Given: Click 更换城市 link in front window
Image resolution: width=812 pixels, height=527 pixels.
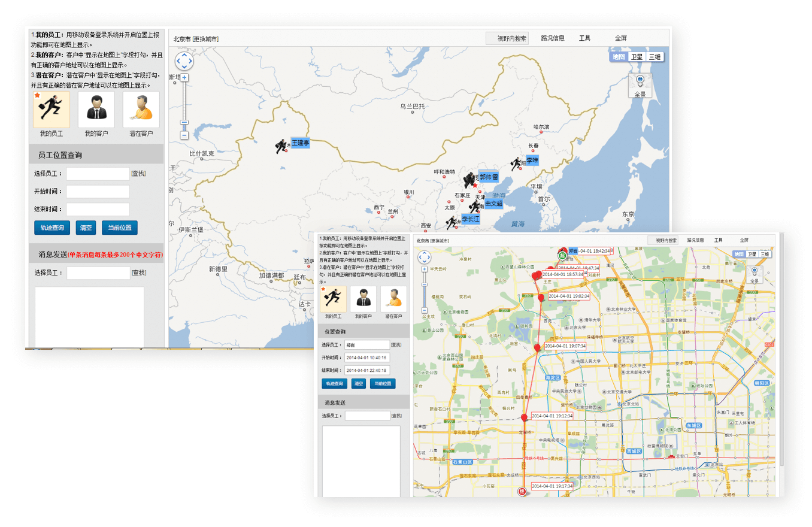Looking at the screenshot, I should pyautogui.click(x=440, y=241).
